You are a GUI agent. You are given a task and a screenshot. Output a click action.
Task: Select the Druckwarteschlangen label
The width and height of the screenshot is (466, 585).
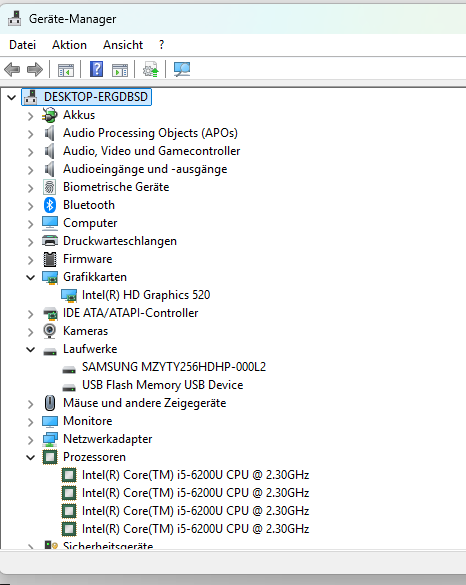[120, 241]
